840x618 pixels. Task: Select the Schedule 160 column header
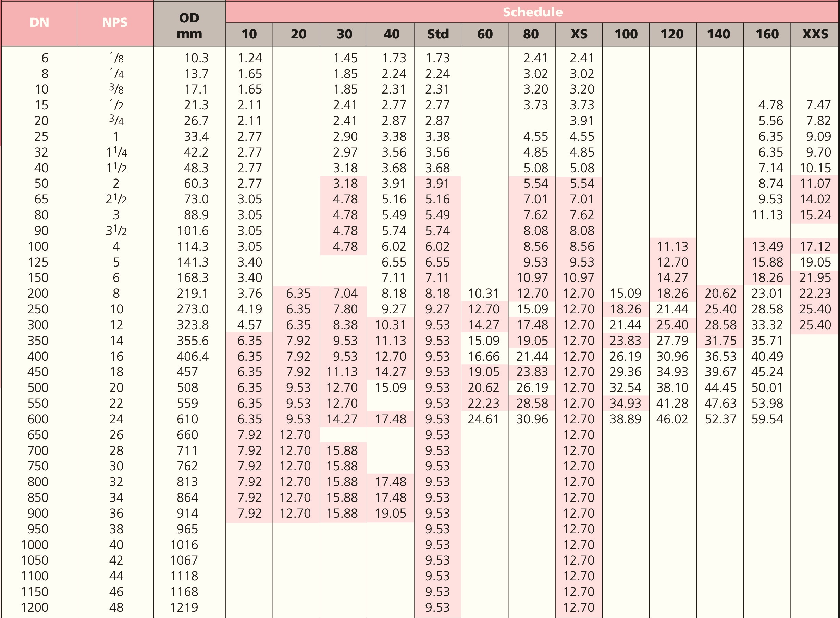point(767,34)
